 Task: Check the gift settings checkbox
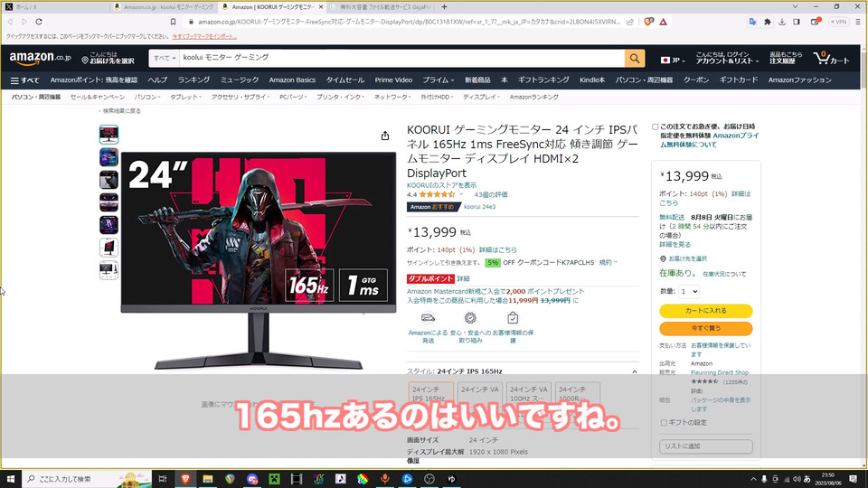pos(664,422)
